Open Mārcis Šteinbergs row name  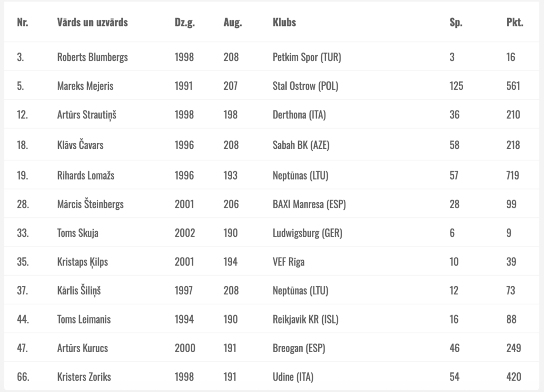click(90, 204)
